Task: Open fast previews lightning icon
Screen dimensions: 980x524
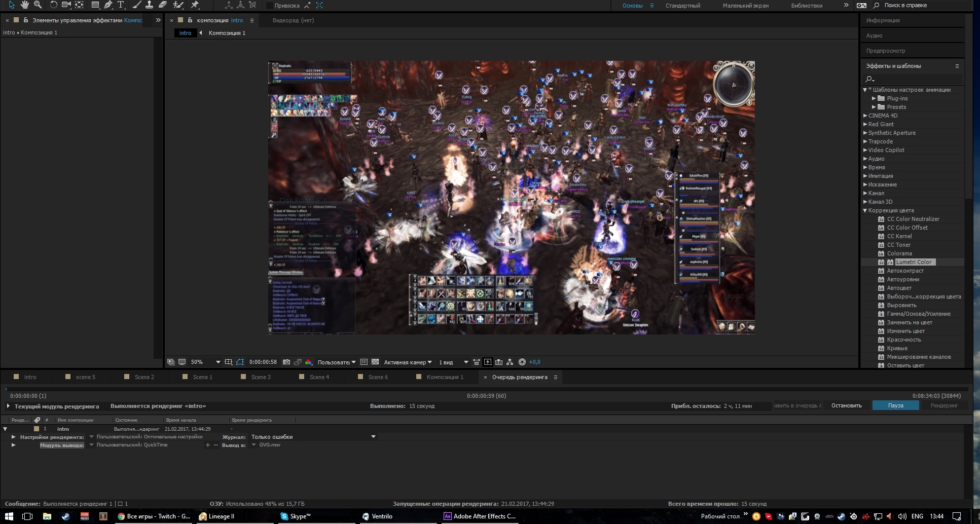Action: (x=488, y=362)
